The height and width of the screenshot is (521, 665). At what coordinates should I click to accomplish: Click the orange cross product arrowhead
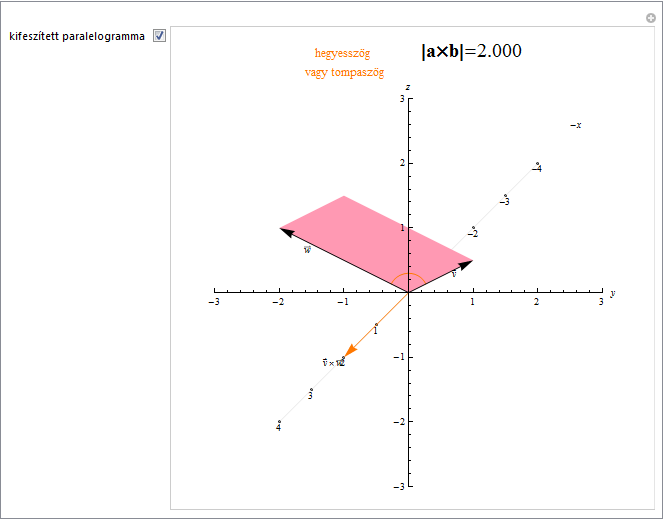[350, 350]
